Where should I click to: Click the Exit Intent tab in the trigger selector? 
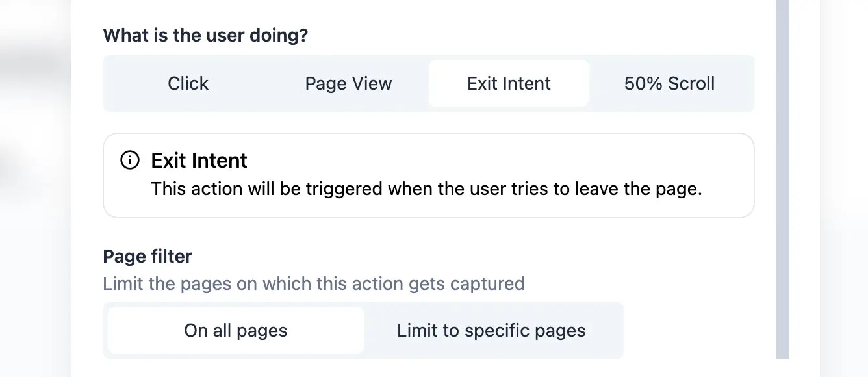(x=508, y=83)
